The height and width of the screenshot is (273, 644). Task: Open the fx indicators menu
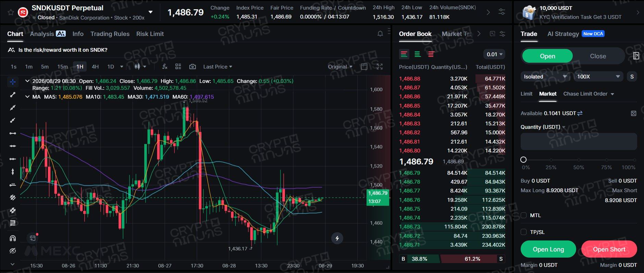click(165, 66)
